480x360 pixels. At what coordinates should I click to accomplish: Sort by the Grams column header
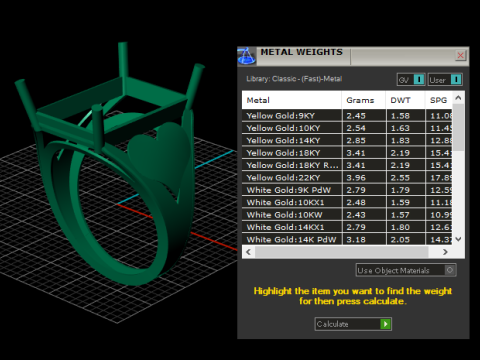click(x=364, y=100)
